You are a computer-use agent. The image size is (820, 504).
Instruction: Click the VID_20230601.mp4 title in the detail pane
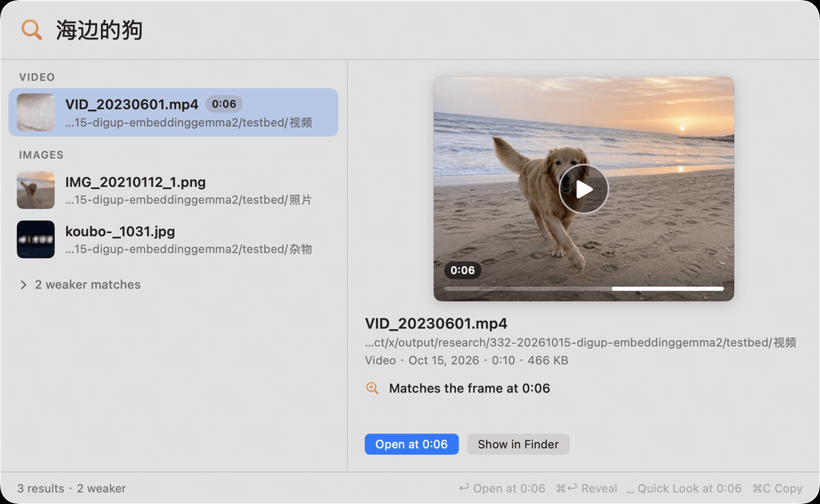click(436, 323)
